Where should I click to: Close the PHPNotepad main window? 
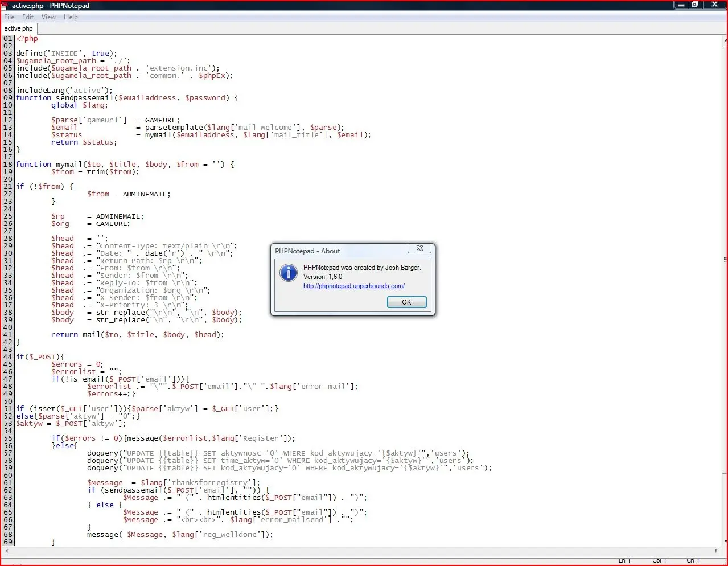point(714,5)
